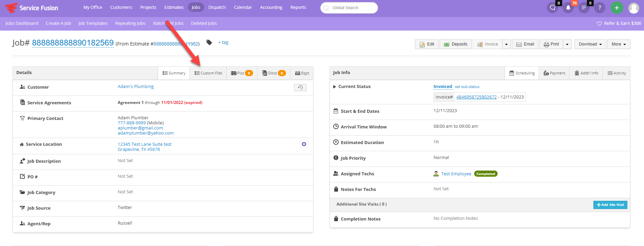Click the tag icon beside job number
This screenshot has height=246, width=644.
(x=209, y=42)
